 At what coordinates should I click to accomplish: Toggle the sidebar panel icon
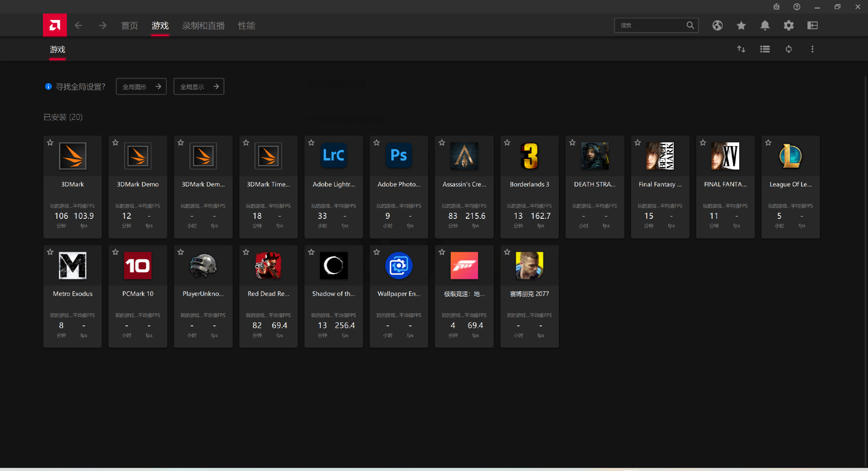pos(812,25)
